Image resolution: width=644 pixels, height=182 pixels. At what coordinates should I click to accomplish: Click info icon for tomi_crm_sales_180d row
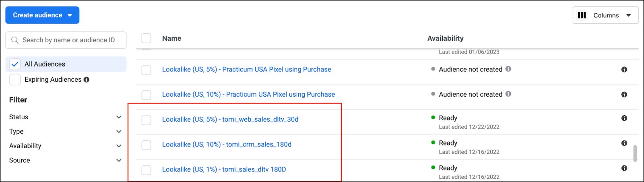624,143
